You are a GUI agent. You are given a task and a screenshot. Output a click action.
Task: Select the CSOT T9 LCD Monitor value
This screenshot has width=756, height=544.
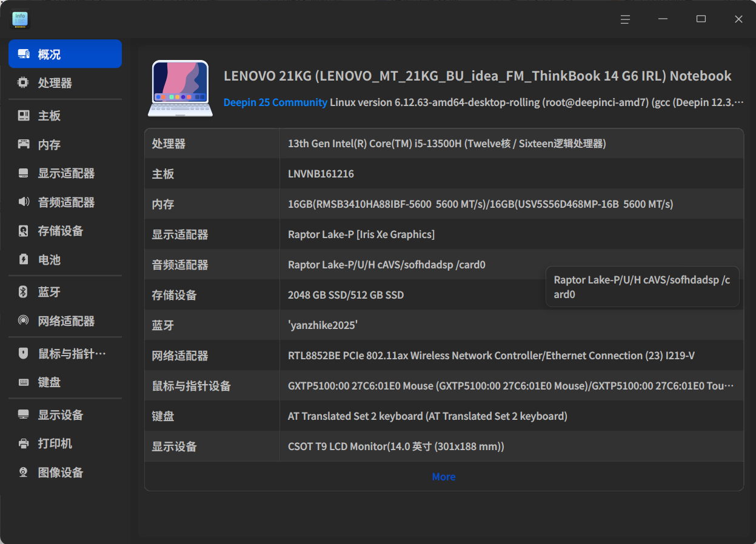pos(396,446)
